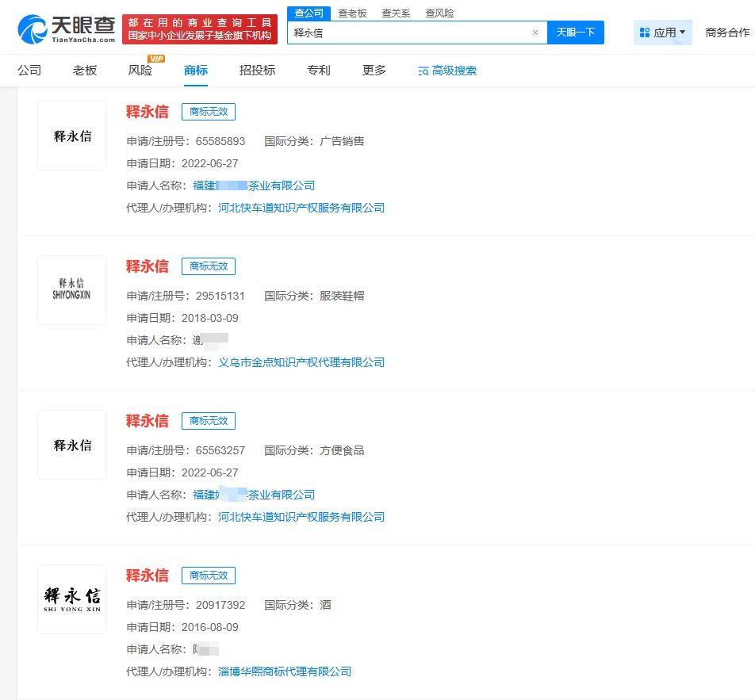
Task: Click 国际分类 value 方便食品
Action: pyautogui.click(x=342, y=450)
